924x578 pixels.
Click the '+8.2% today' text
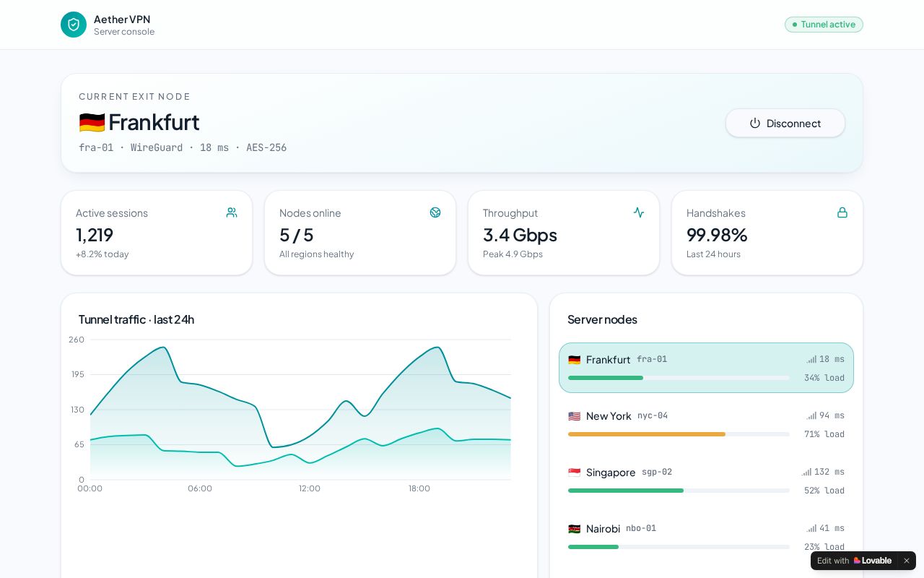click(x=103, y=254)
